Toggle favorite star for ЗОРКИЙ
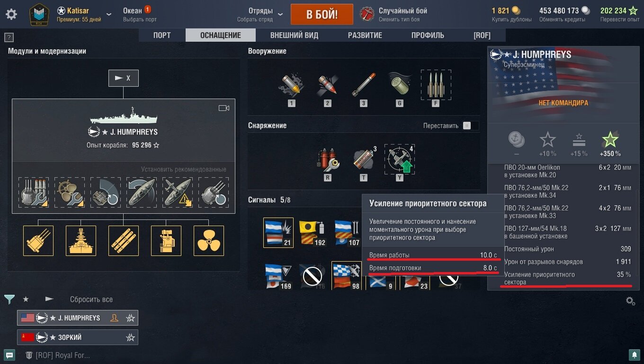The width and height of the screenshot is (644, 364). [130, 337]
